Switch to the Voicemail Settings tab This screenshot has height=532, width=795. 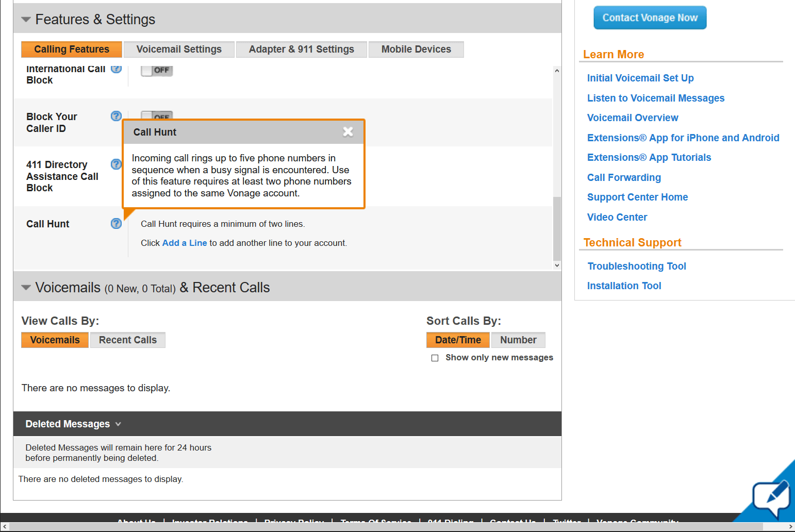(179, 49)
